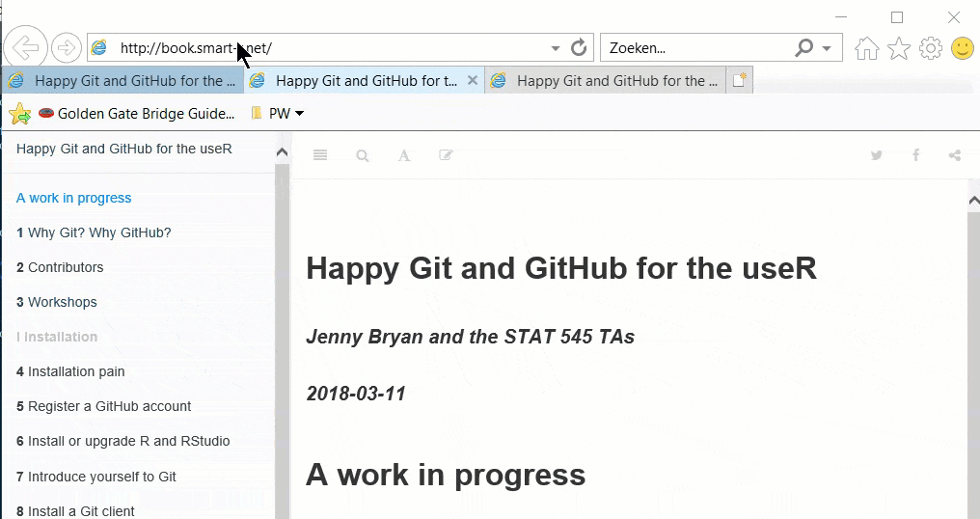Click the sidebar vertical scrollbar track
The height and width of the screenshot is (519, 980).
coord(282,341)
